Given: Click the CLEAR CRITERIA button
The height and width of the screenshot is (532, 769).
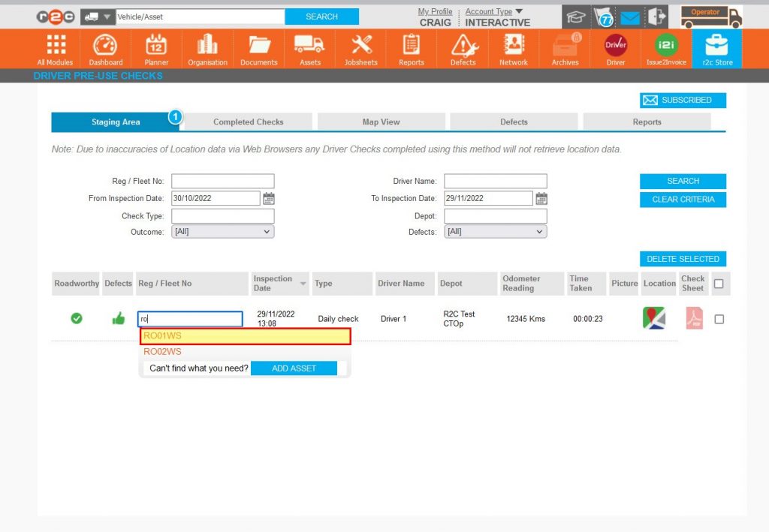Looking at the screenshot, I should (682, 199).
